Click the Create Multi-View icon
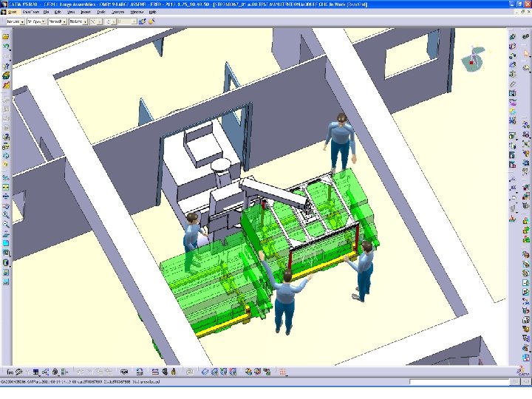This screenshot has width=532, height=399. coord(6,243)
